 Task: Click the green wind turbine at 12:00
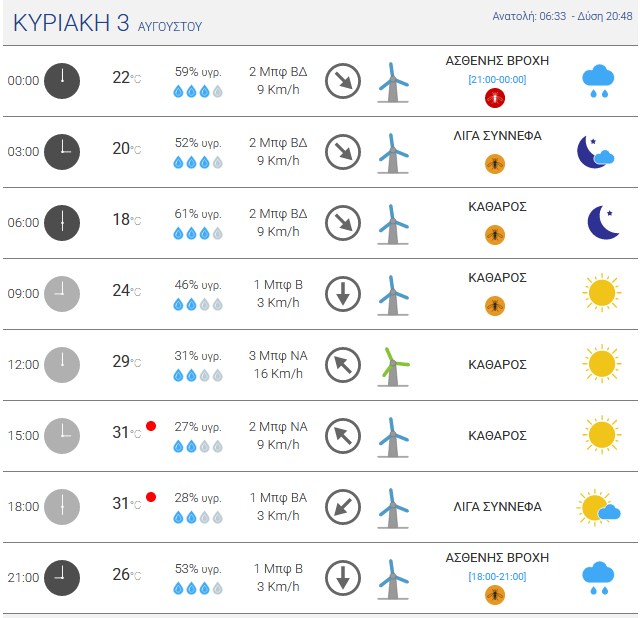393,367
